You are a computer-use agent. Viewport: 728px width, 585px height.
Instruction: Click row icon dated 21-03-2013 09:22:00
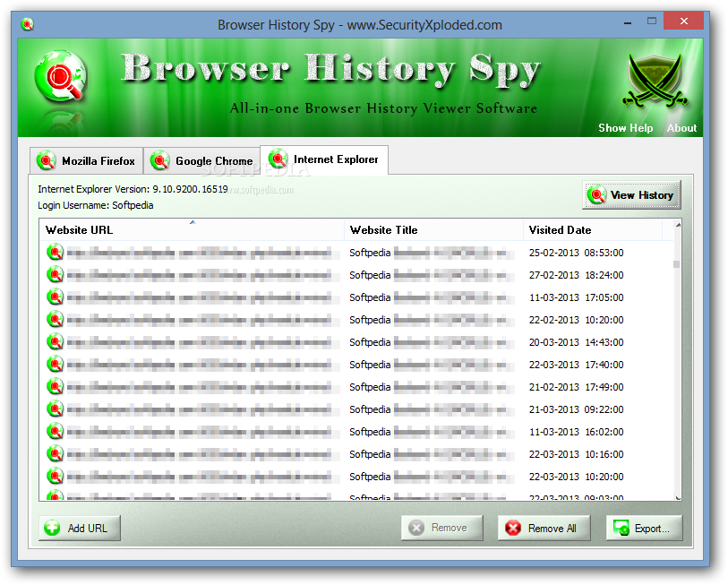pyautogui.click(x=56, y=409)
